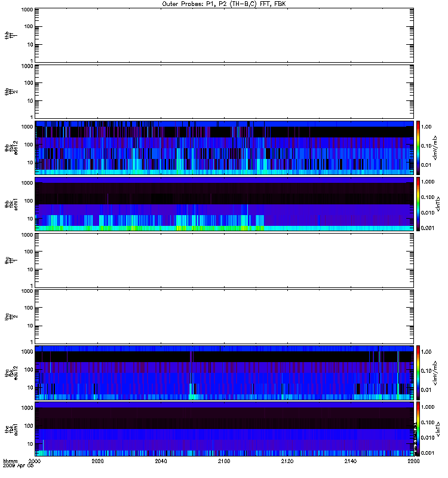448x478 pixels.
Task: Select the '2120' time axis label
Action: click(x=287, y=461)
